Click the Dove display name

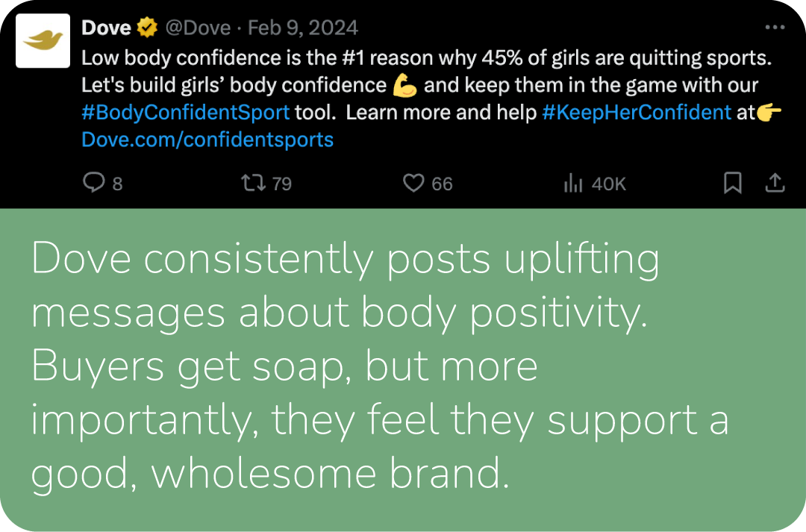tap(106, 28)
